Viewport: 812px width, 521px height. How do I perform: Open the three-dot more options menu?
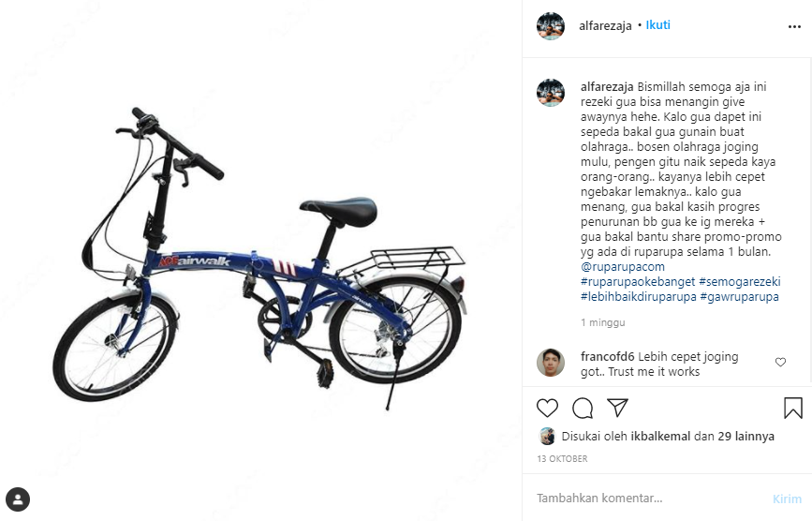tap(794, 26)
